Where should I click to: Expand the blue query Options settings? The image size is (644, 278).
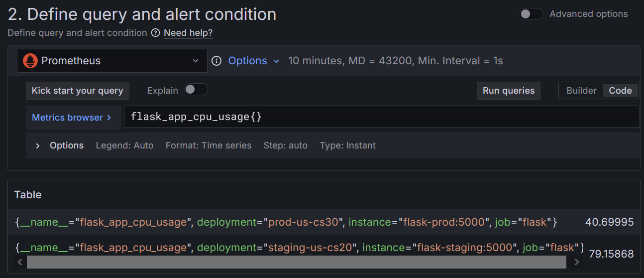247,61
